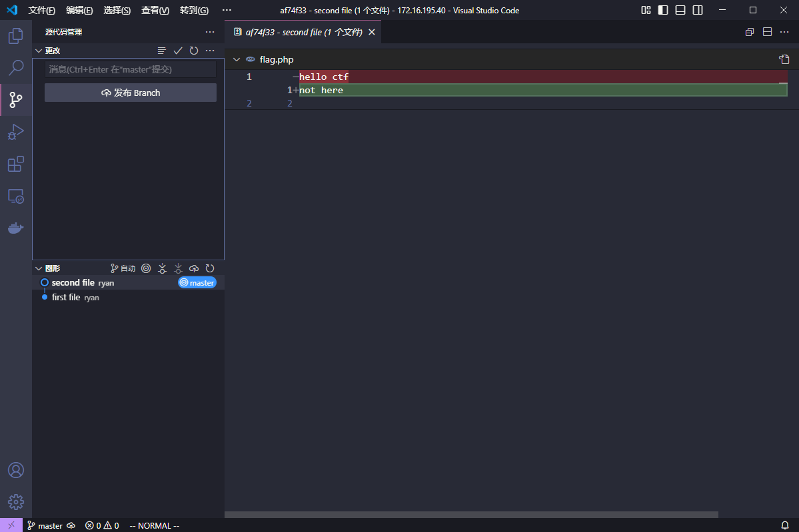Click the commit checkmark icon
Viewport: 799px width, 532px height.
[x=178, y=51]
